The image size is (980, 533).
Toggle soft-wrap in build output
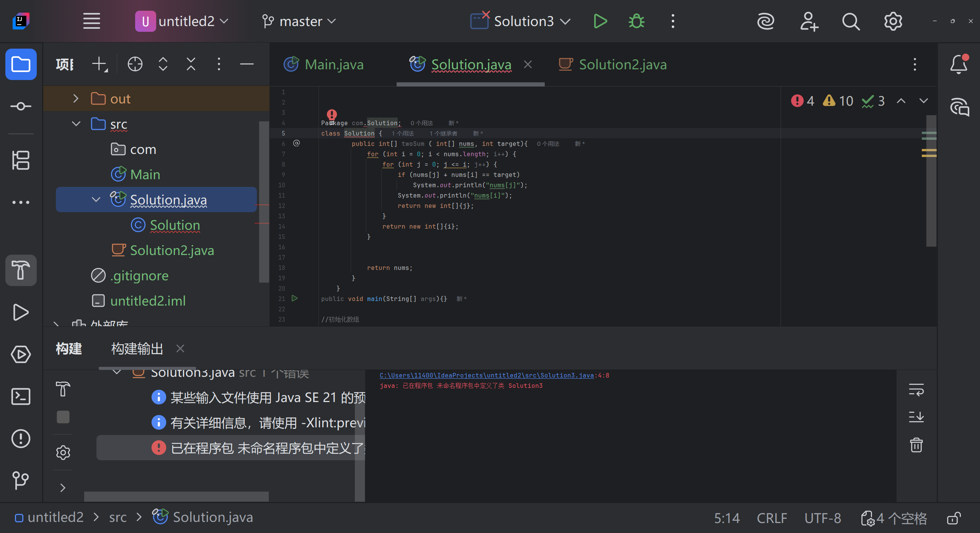pos(916,390)
